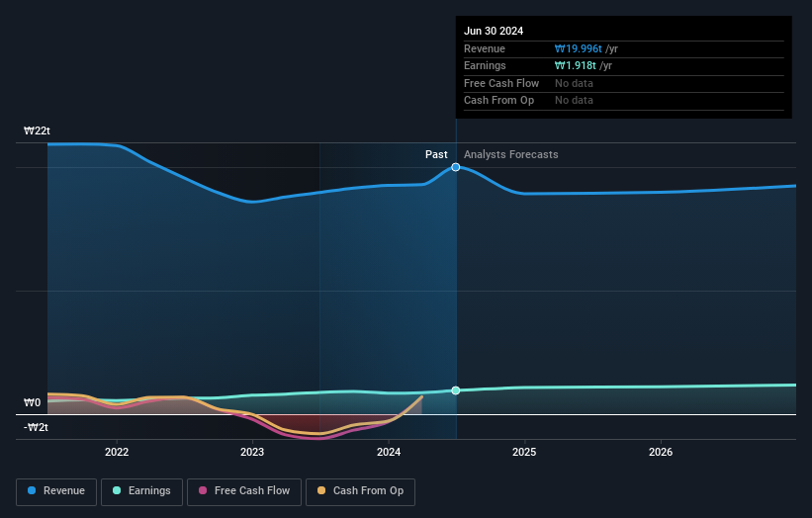Toggle the Revenue legend button
The height and width of the screenshot is (518, 812).
click(x=56, y=491)
